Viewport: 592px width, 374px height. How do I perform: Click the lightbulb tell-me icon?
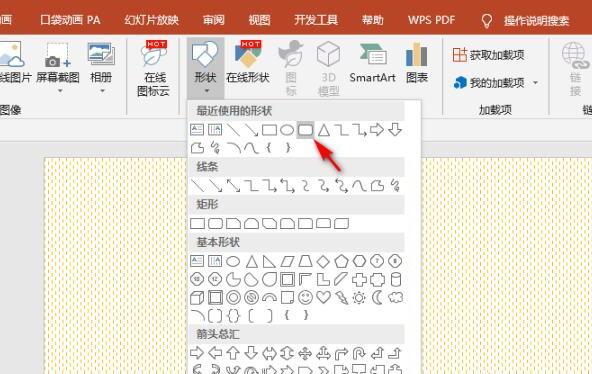[x=487, y=21]
